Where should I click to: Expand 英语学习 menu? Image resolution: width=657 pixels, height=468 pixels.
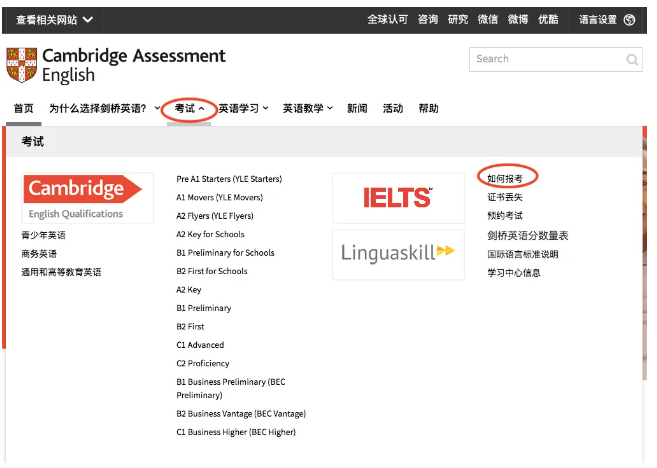tap(243, 109)
